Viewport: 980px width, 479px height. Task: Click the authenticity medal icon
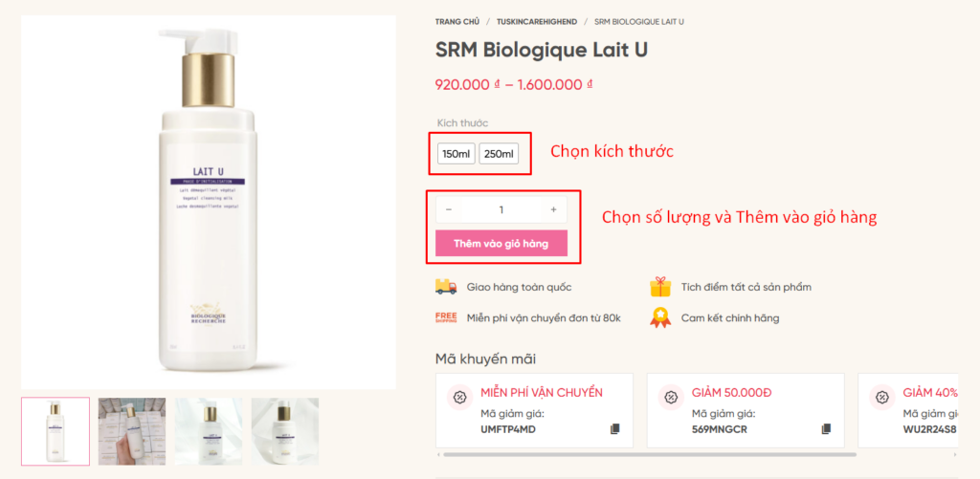click(x=660, y=317)
